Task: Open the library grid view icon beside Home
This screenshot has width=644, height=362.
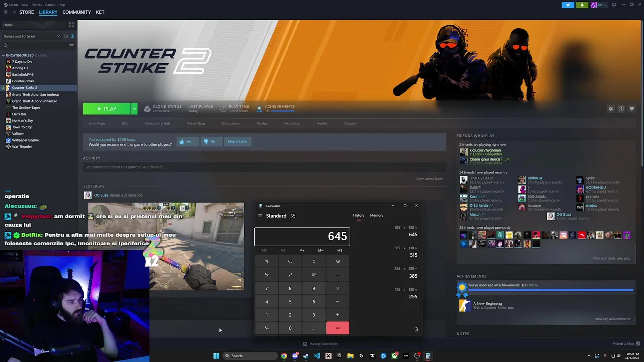Action: pos(71,24)
